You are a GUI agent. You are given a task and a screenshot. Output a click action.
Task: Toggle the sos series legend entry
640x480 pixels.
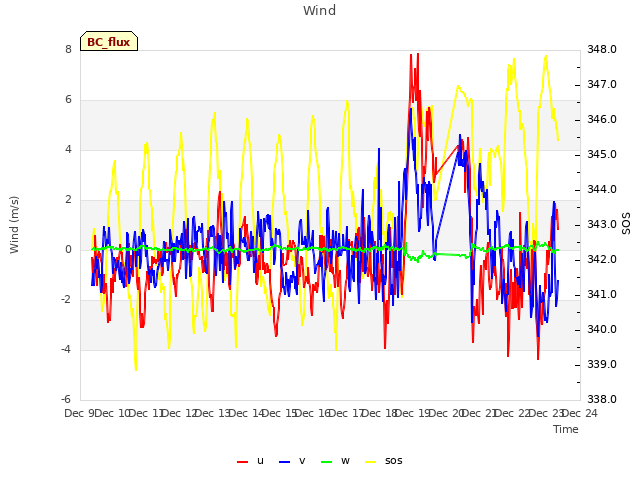[x=383, y=461]
